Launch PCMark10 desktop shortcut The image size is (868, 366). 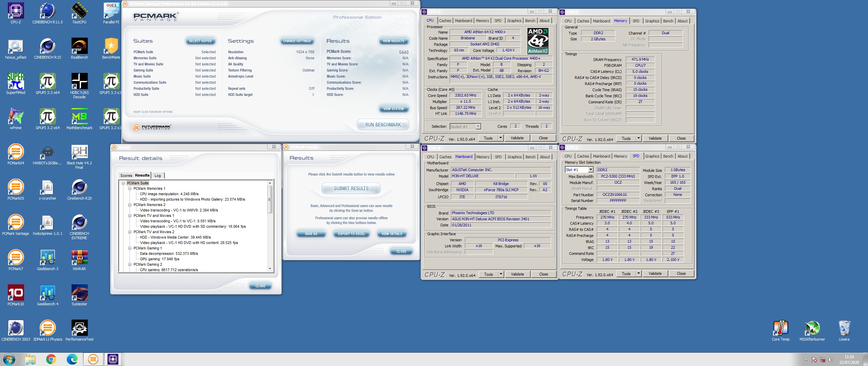[x=16, y=296]
